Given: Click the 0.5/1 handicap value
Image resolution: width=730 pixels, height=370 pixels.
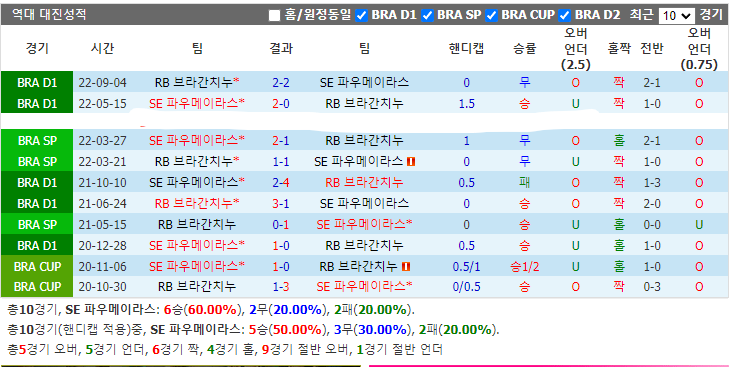Looking at the screenshot, I should (x=466, y=267).
